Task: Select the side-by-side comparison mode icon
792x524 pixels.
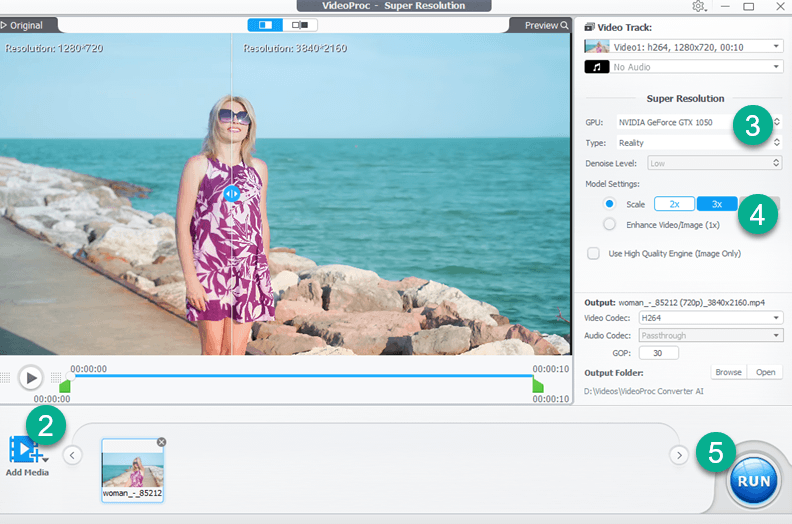Action: (300, 25)
